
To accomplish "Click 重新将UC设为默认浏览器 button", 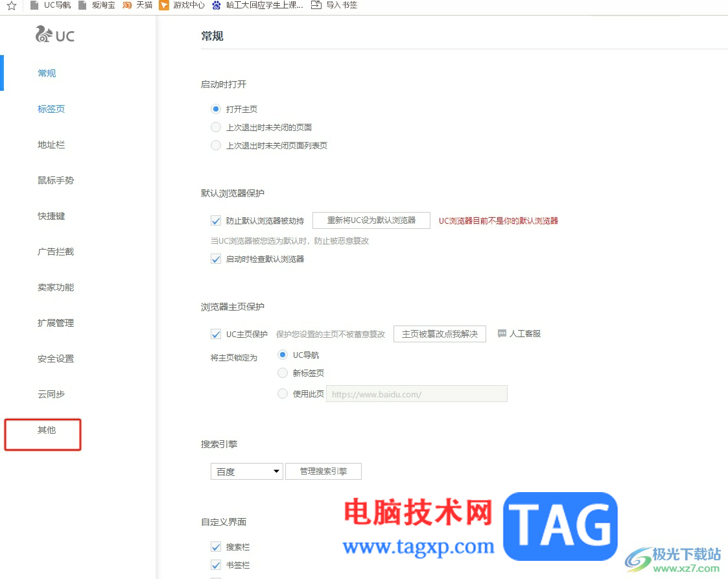I will (x=371, y=220).
